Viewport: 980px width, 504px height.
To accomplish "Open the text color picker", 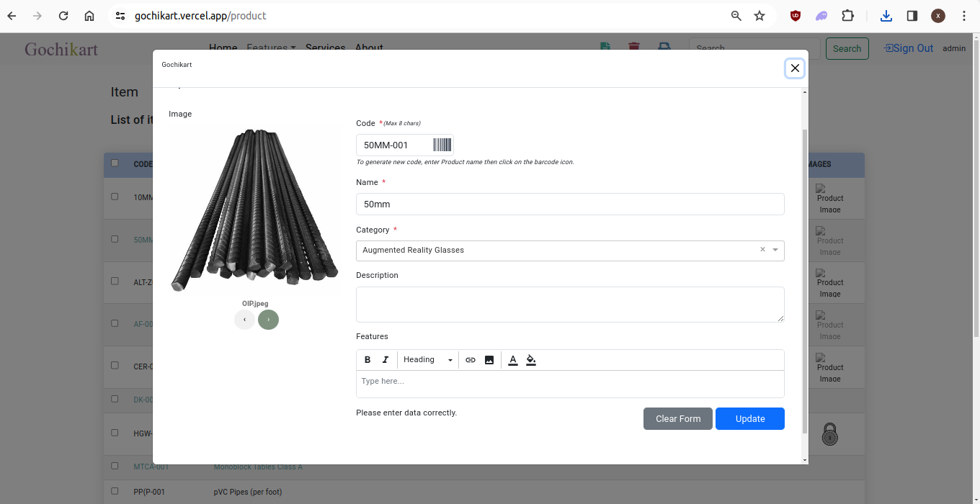I will [513, 360].
